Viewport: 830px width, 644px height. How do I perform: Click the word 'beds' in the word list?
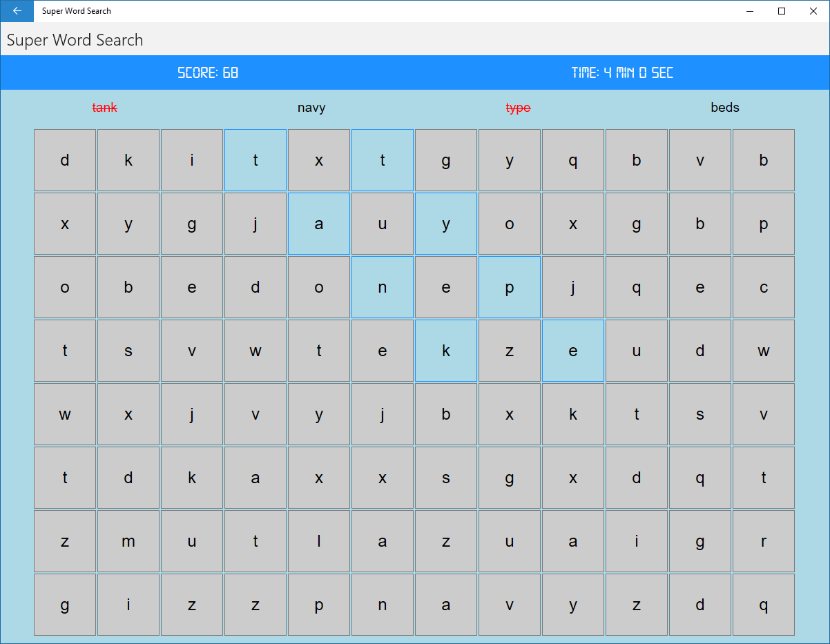click(x=725, y=108)
